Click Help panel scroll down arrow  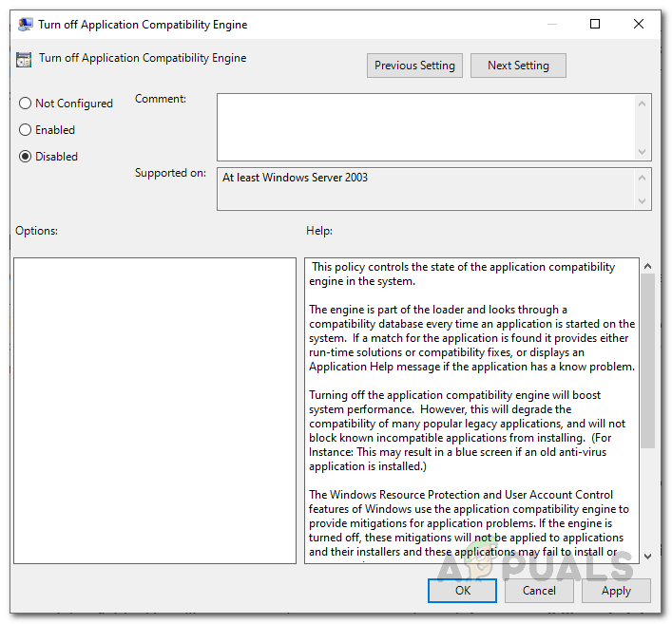[648, 557]
